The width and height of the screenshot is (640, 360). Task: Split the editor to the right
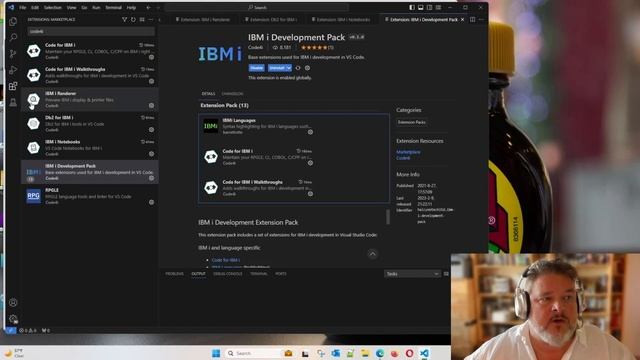472,20
